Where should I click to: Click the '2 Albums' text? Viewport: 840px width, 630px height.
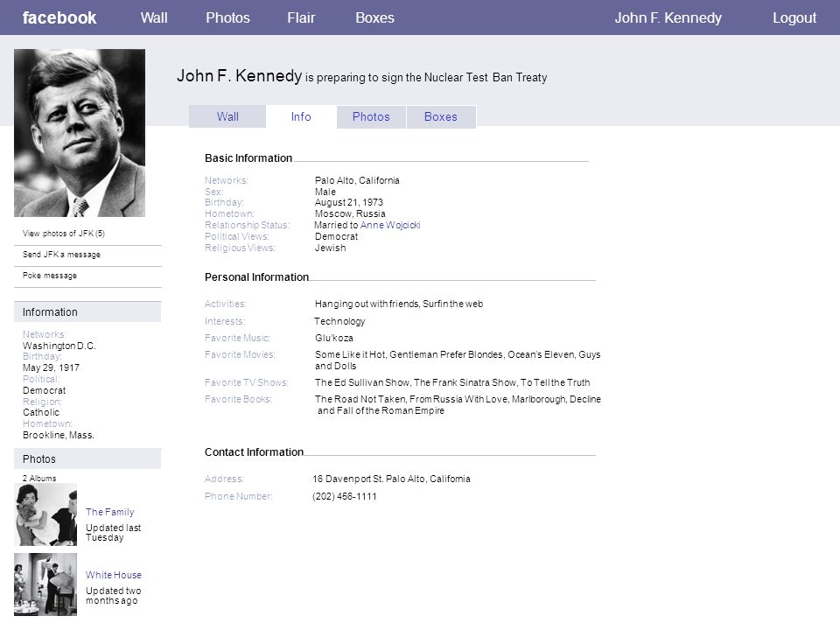point(39,479)
